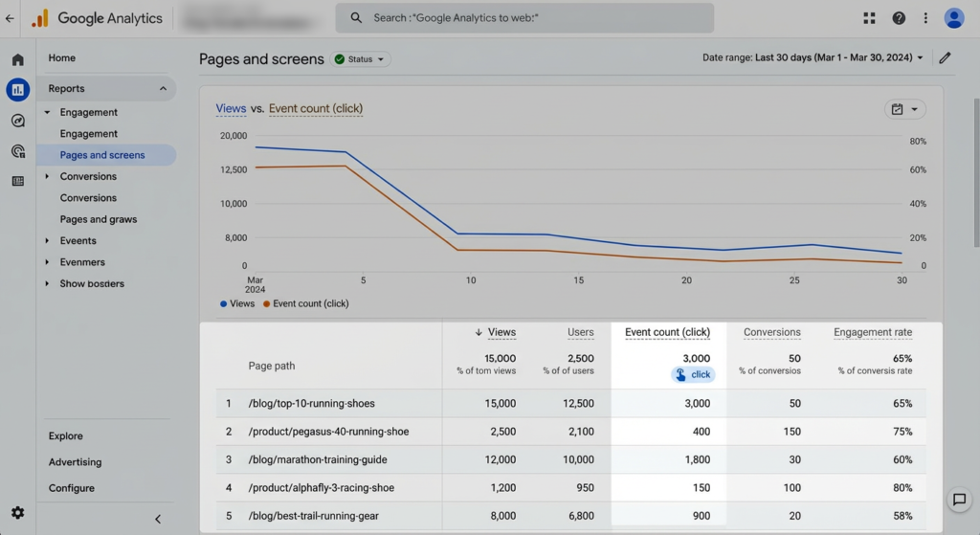Click the Google Analytics search field
The width and height of the screenshot is (980, 535).
click(x=524, y=18)
